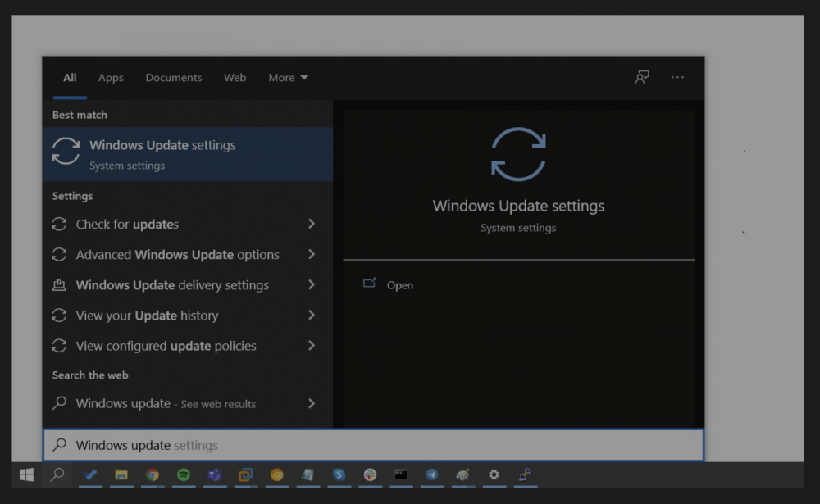The image size is (820, 504).
Task: Expand Advanced Windows Update options chevron
Action: [x=312, y=254]
